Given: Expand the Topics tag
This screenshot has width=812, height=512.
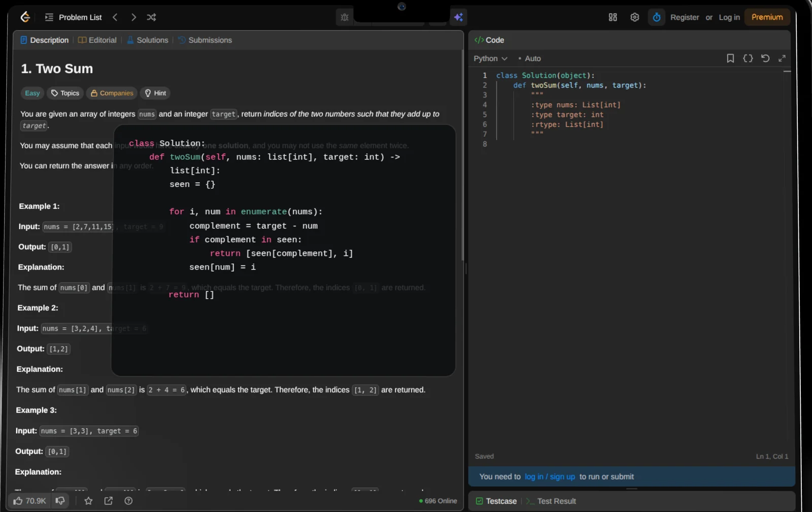Looking at the screenshot, I should click(x=65, y=93).
